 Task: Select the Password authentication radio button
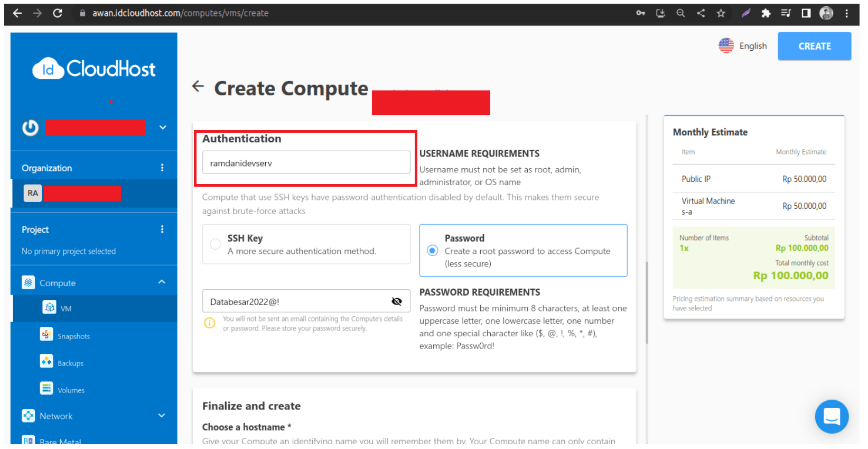coord(432,251)
